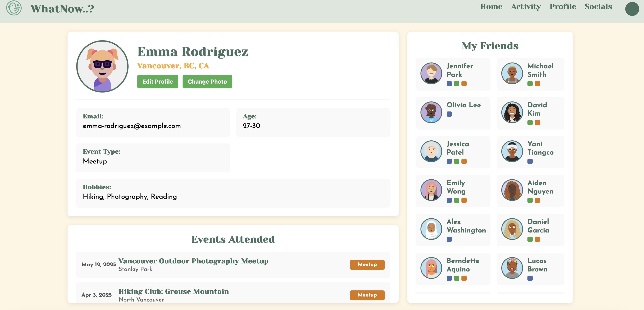This screenshot has width=644, height=310.
Task: Open David Kim's avatar icon
Action: (x=512, y=112)
